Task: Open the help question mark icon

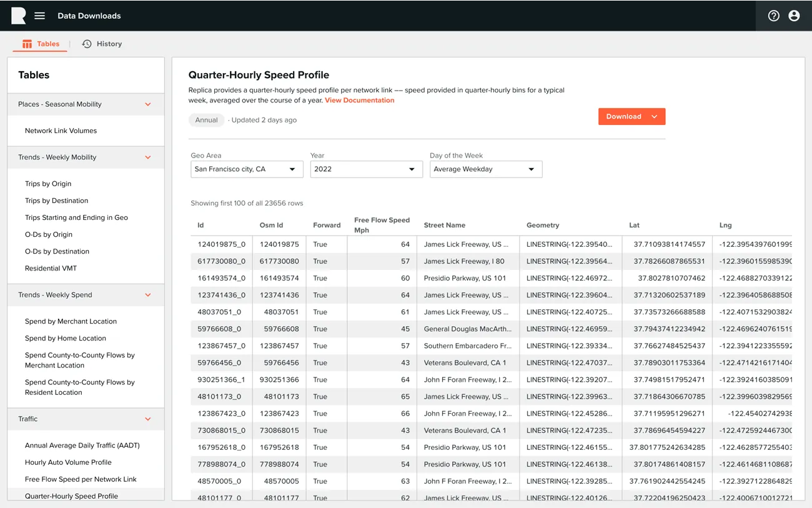Action: [774, 16]
